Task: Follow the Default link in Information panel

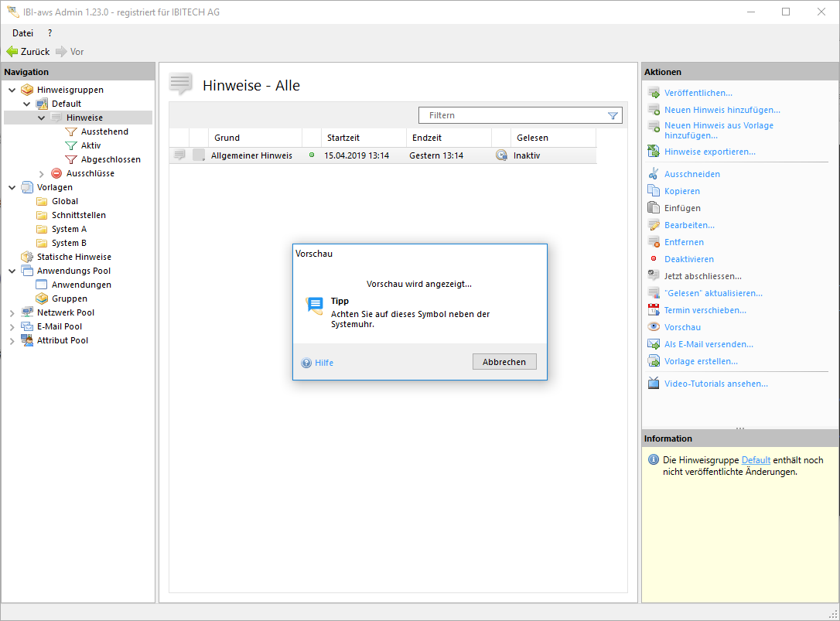Action: (x=756, y=460)
